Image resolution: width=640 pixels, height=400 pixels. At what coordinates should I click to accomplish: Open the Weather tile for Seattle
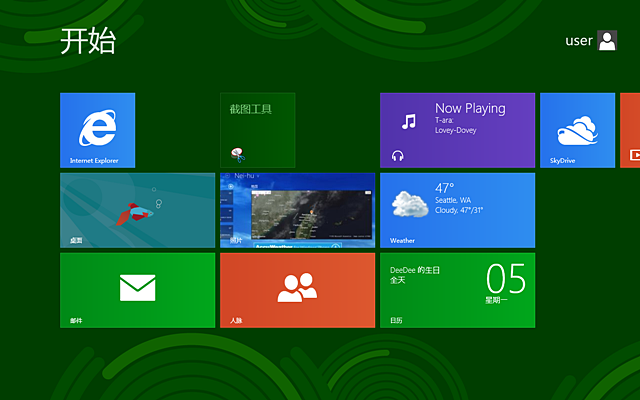(458, 210)
